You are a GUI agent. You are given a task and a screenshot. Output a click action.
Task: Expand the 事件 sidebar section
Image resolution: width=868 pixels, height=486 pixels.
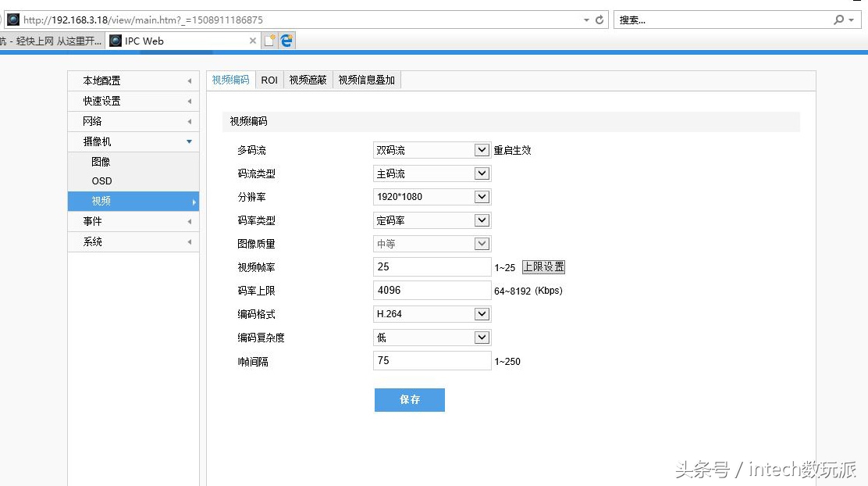tap(93, 221)
